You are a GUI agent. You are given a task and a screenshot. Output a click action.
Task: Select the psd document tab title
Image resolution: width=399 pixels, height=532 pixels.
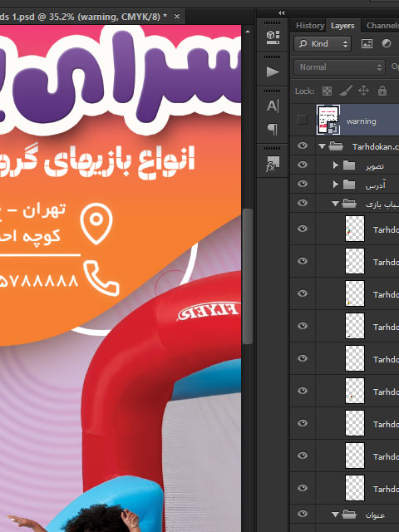pos(83,17)
